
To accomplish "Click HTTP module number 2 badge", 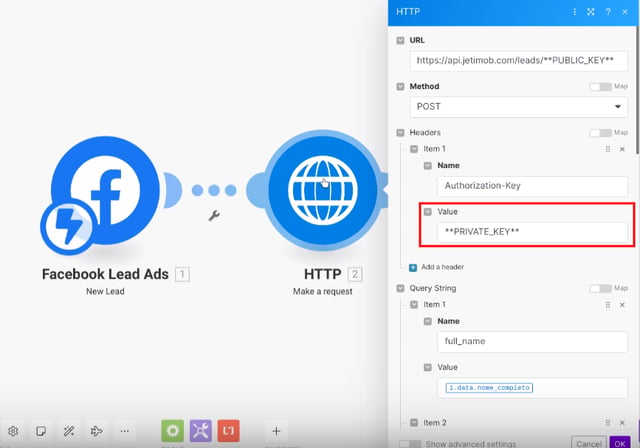I will tap(355, 274).
